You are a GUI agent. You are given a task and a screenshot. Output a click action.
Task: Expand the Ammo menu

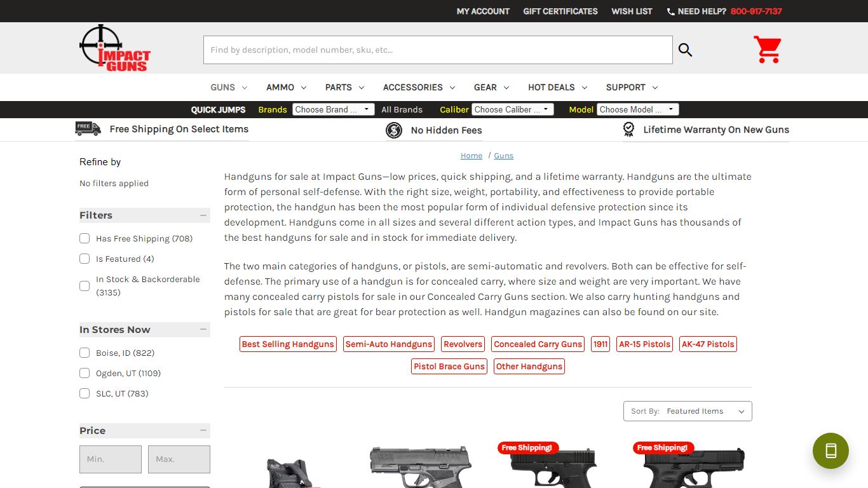click(287, 87)
